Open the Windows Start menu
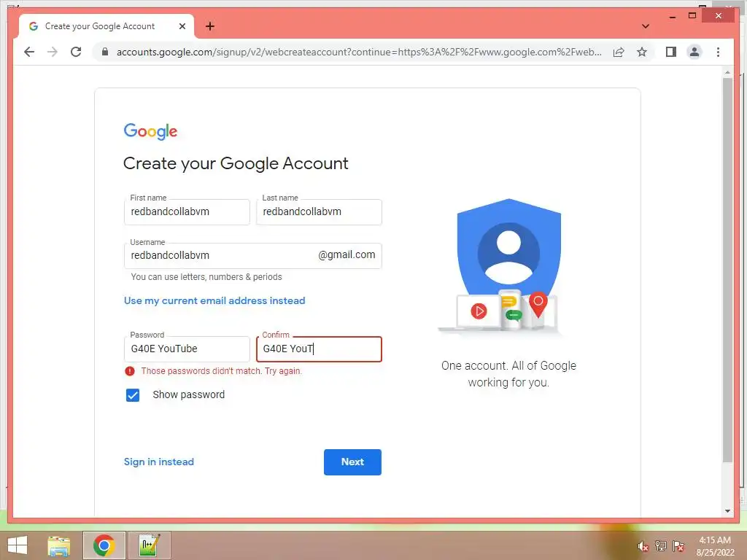747x560 pixels. click(18, 545)
